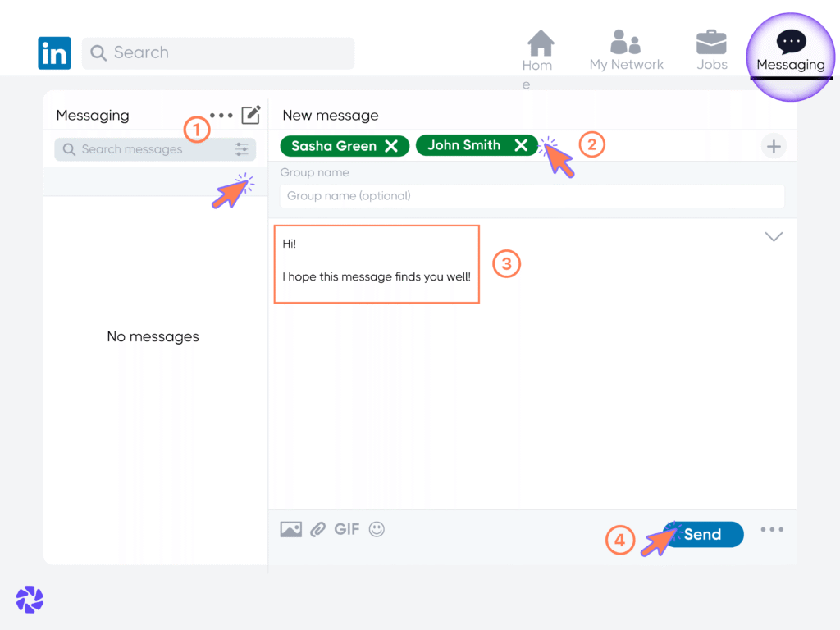This screenshot has height=630, width=840.
Task: Open more send options with the ellipsis
Action: point(772,529)
